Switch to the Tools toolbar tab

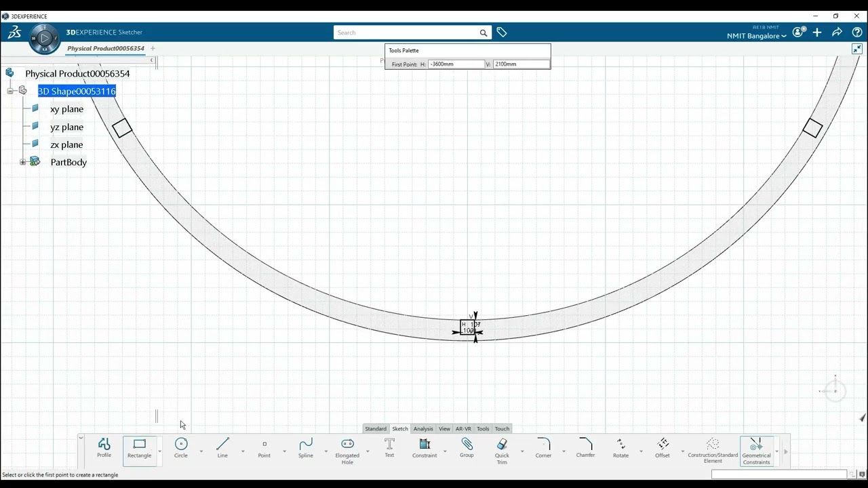483,428
